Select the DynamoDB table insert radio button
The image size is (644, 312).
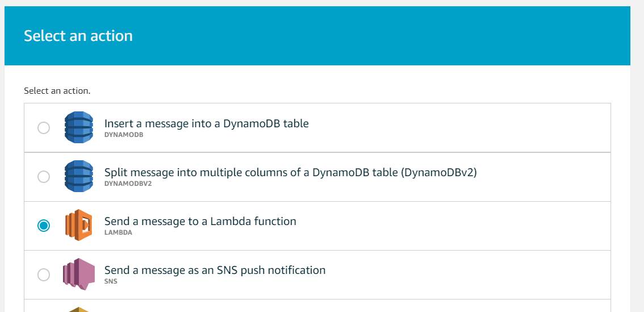point(44,128)
